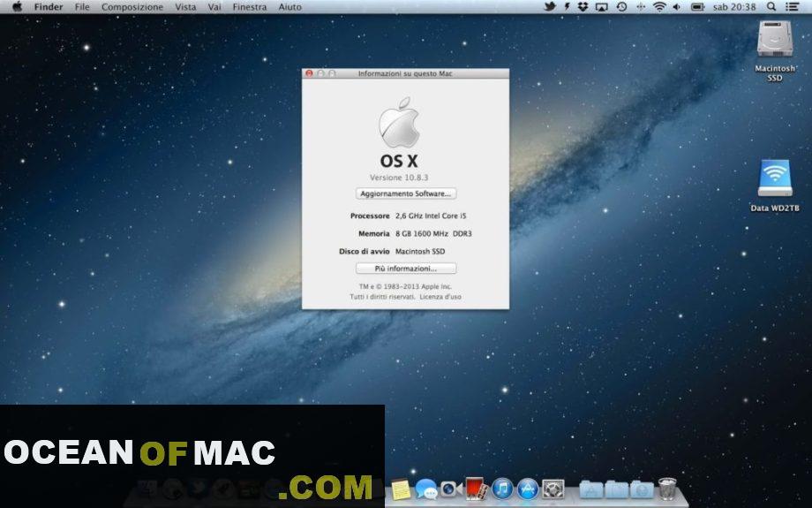Open the Wi-Fi status menu
The height and width of the screenshot is (508, 812).
[x=659, y=7]
